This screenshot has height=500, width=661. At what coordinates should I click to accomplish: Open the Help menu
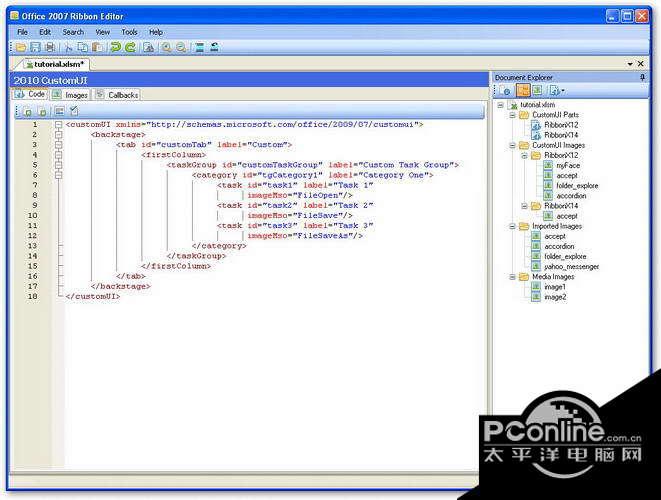point(156,32)
